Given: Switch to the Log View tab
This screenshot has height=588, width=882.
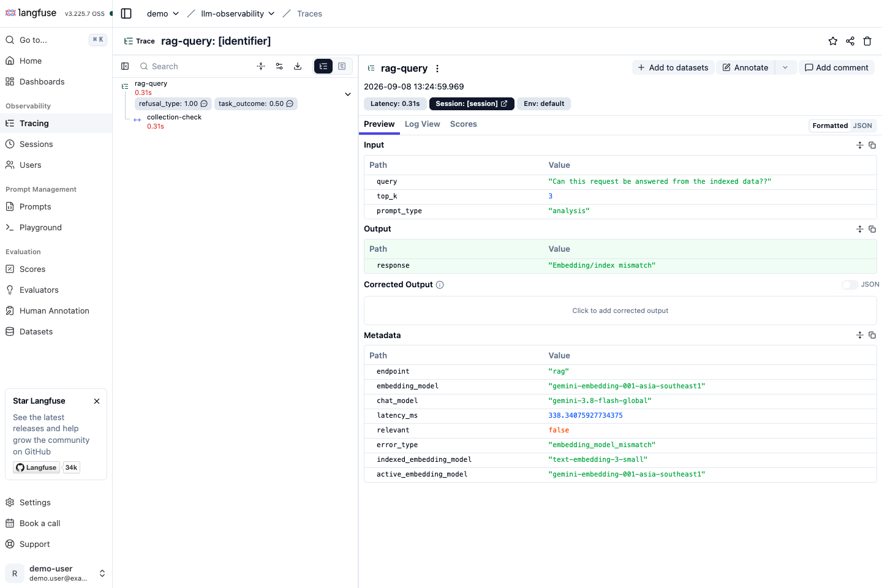Looking at the screenshot, I should 422,124.
